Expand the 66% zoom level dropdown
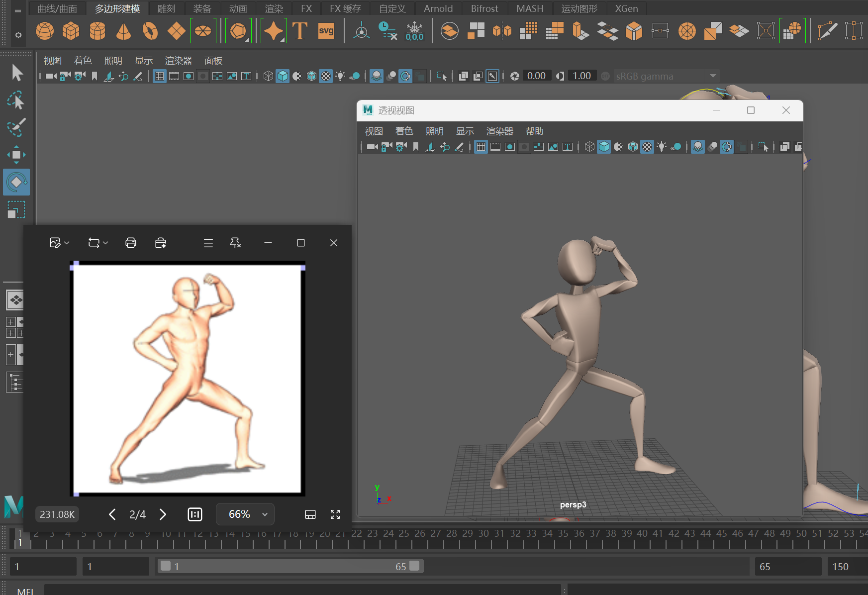The height and width of the screenshot is (595, 868). [265, 514]
